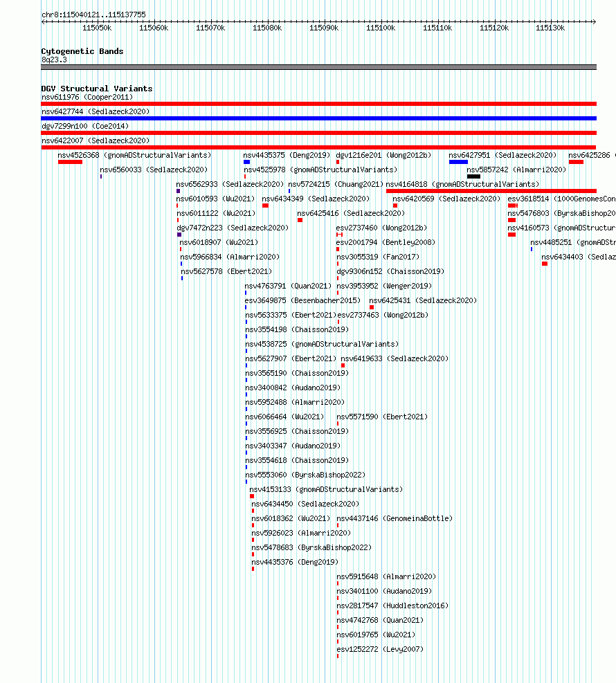The image size is (616, 683).
Task: Select the nsv4526368 gnomAD variant label
Action: [134, 155]
